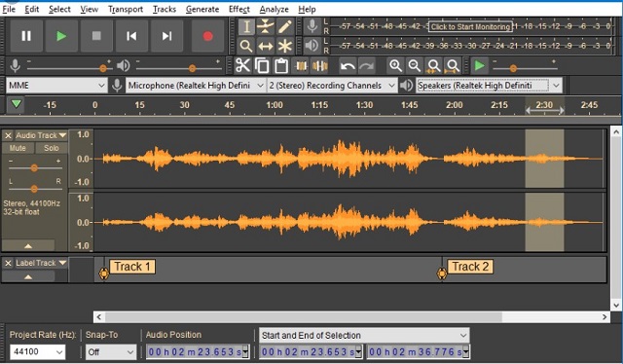The image size is (623, 364).
Task: Open the File menu
Action: pyautogui.click(x=9, y=9)
